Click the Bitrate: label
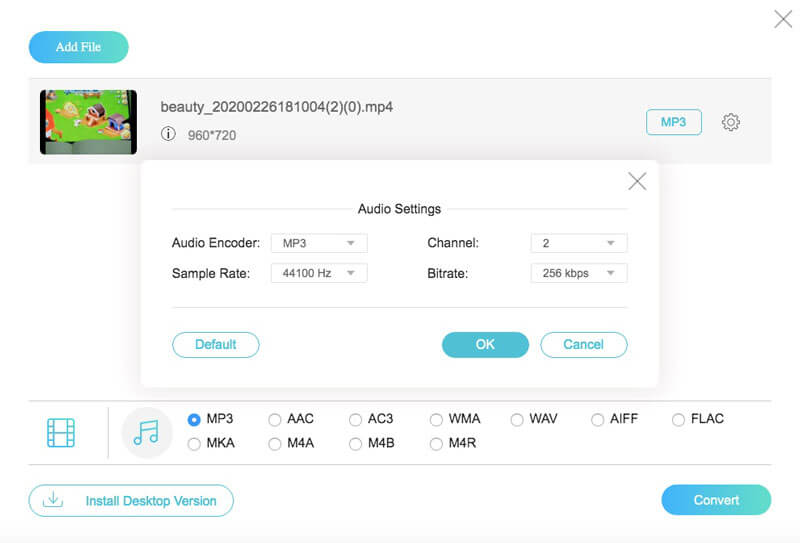The image size is (800, 543). click(x=447, y=274)
